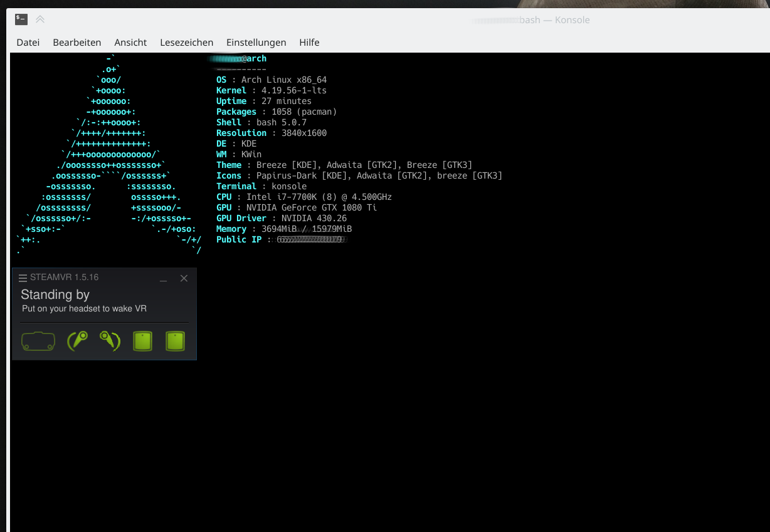The height and width of the screenshot is (532, 770).
Task: Minimize the SteamVR window
Action: click(x=163, y=279)
